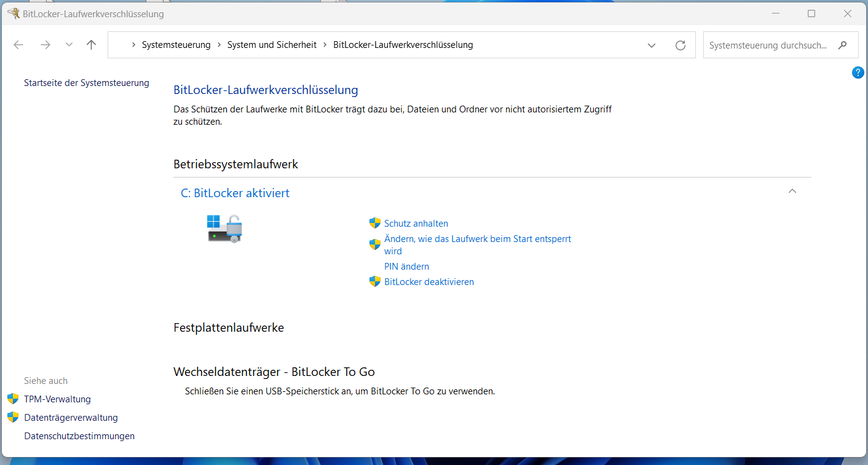Click Schutz anhalten link

point(416,224)
